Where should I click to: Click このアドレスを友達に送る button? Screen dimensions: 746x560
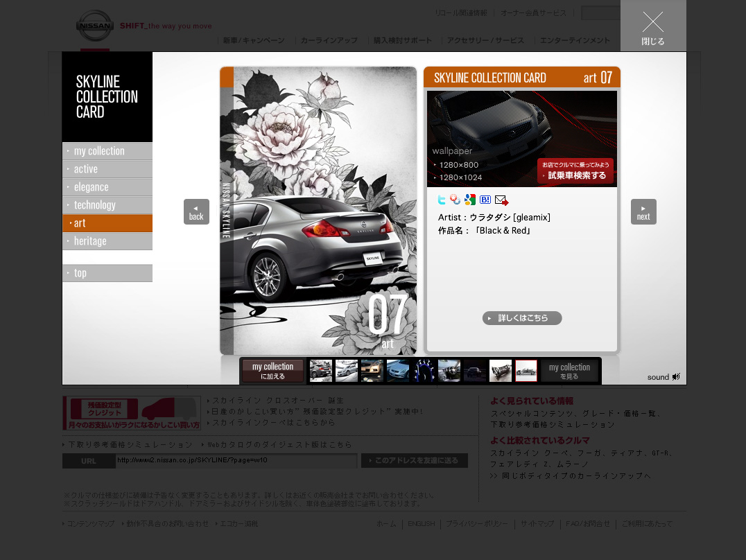(415, 461)
